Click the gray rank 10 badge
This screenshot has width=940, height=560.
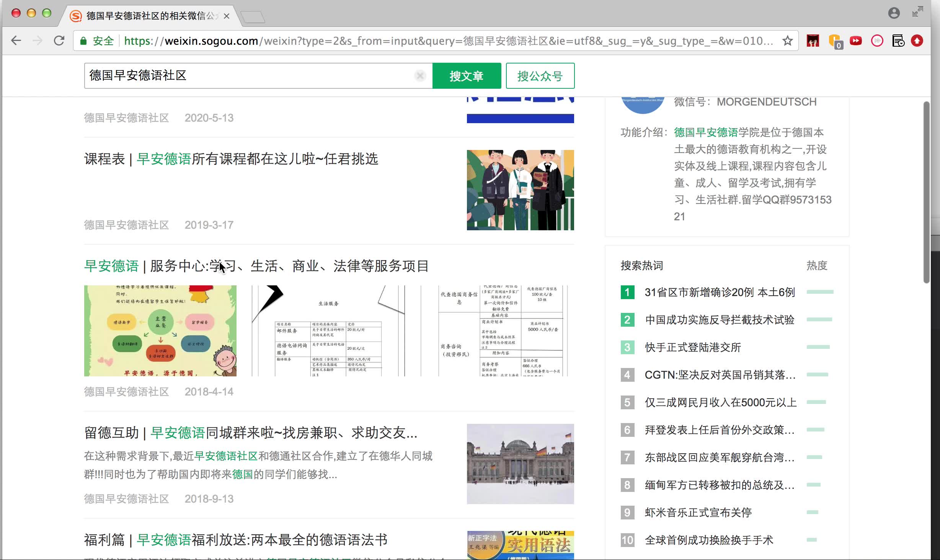pyautogui.click(x=627, y=540)
